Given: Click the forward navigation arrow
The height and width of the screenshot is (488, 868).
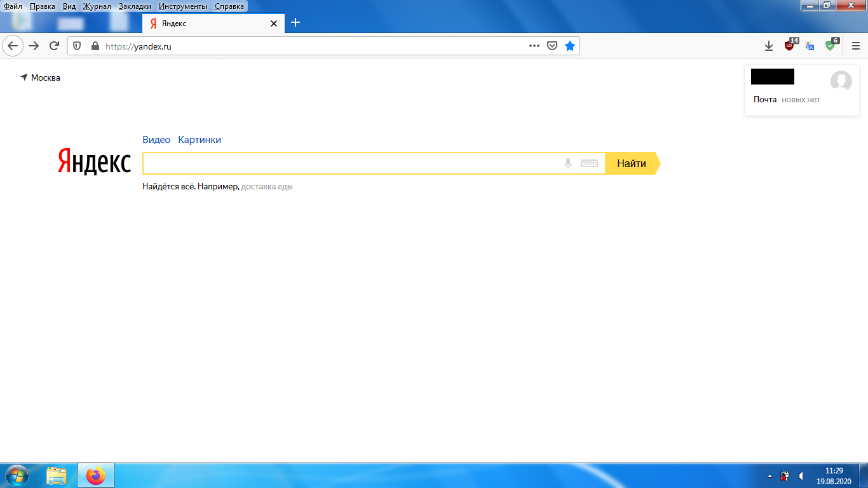Looking at the screenshot, I should tap(34, 46).
